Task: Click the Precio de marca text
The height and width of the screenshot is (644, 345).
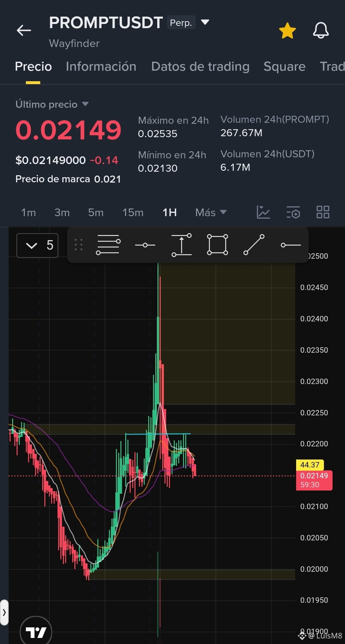Action: [x=52, y=179]
